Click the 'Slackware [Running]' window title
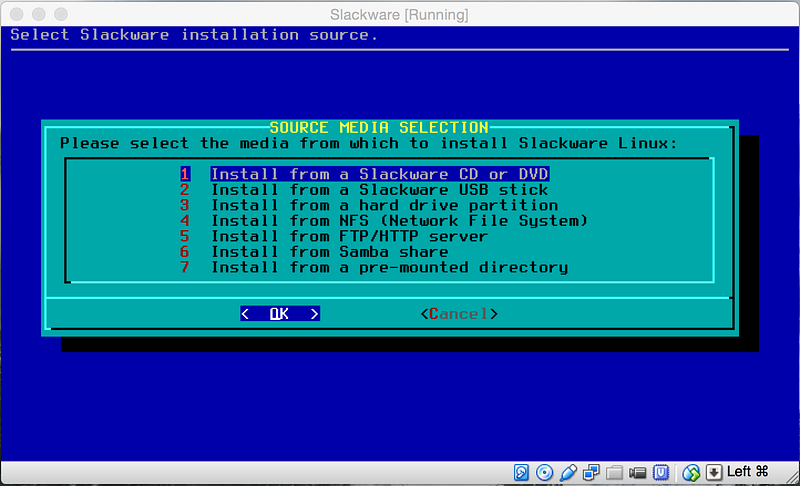This screenshot has width=800, height=486. point(399,15)
